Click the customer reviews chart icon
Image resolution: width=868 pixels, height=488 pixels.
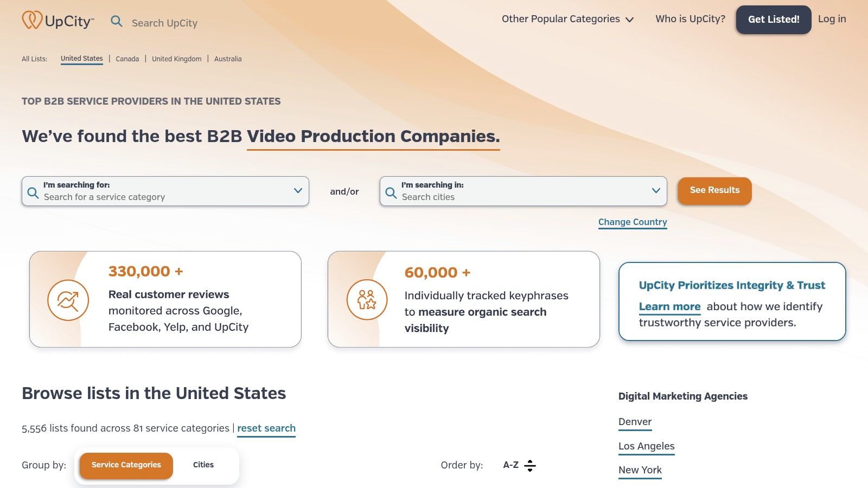tap(68, 300)
